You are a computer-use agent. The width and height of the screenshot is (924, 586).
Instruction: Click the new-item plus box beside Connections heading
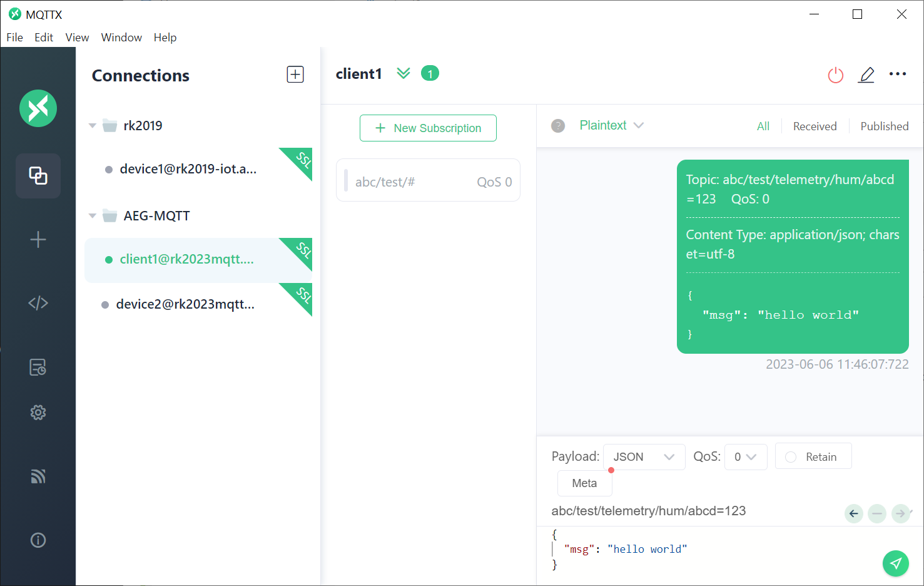pos(295,75)
